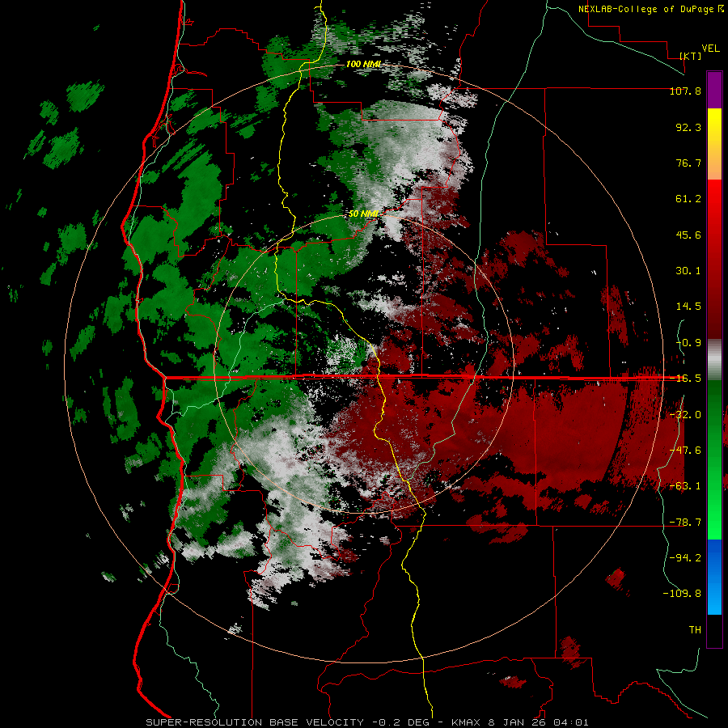Image resolution: width=728 pixels, height=728 pixels.
Task: Click the -47.6 scale value
Action: (x=685, y=451)
